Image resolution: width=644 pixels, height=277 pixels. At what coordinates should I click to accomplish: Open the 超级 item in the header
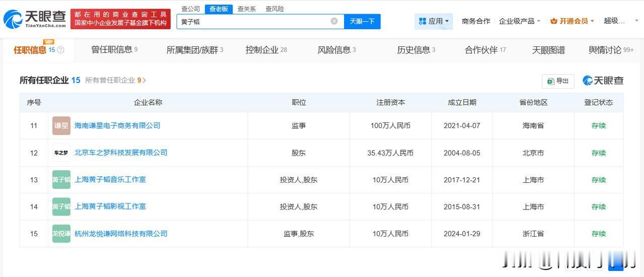(x=614, y=21)
